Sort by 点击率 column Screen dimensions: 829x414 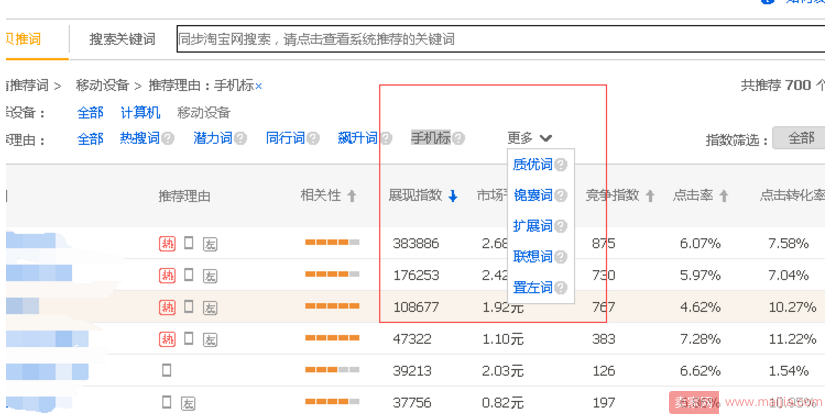(701, 196)
